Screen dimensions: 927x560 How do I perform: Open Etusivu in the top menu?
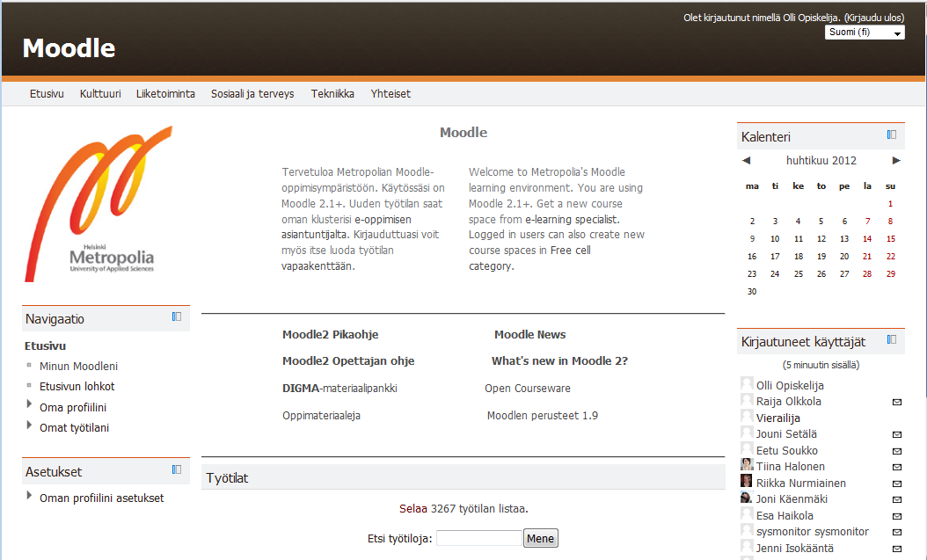pos(47,94)
